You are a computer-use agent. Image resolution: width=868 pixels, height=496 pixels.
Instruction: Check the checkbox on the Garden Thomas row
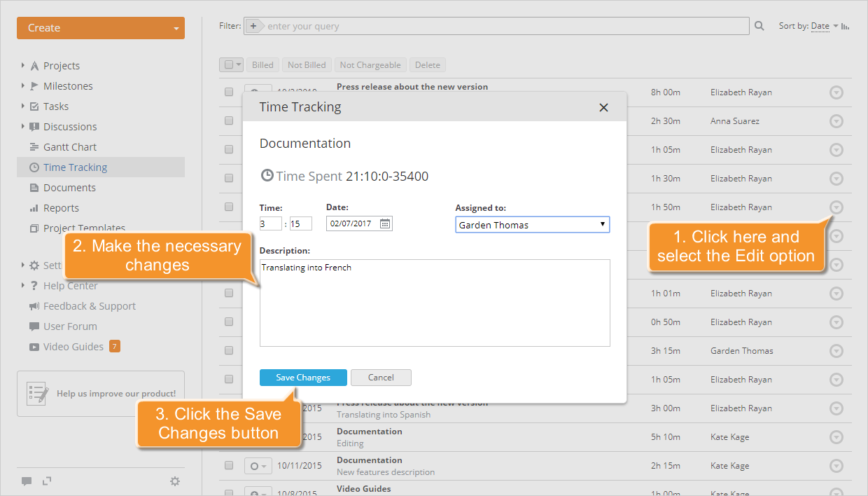click(228, 350)
